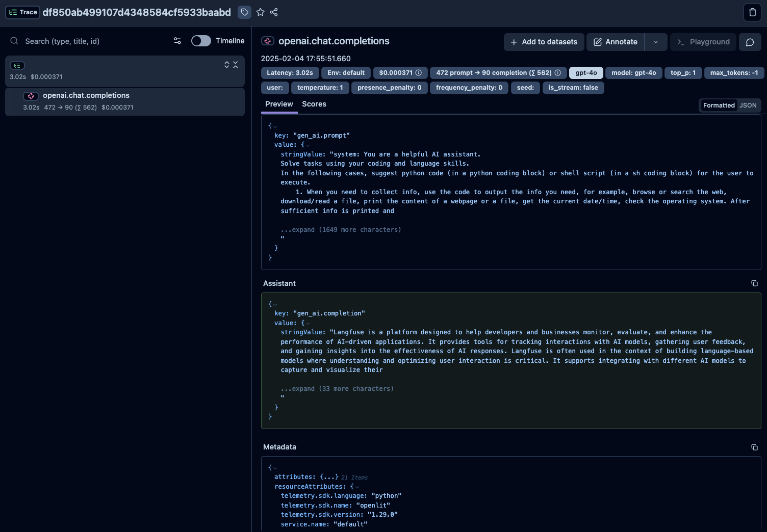Click the Add to datasets button
Screen dimensions: 767x532
tap(544, 42)
